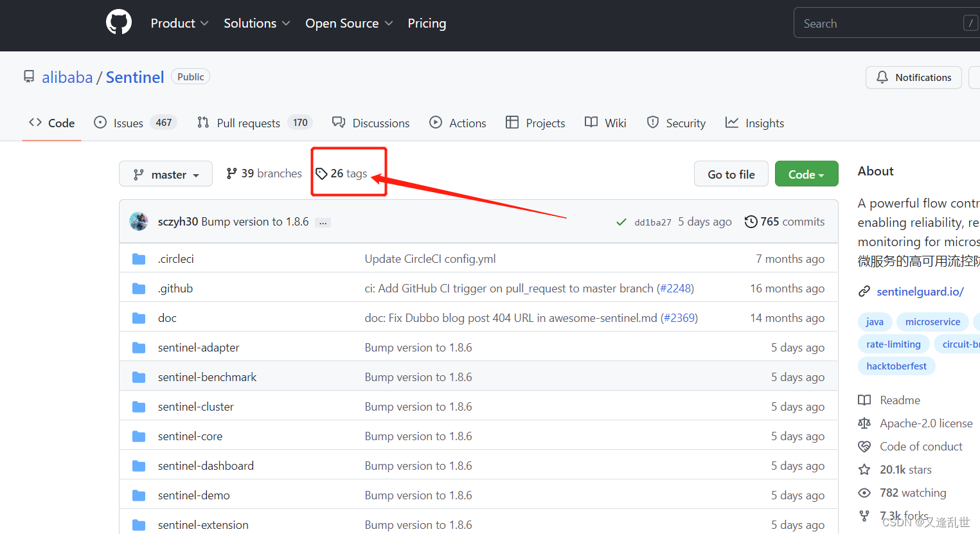Click the Notifications button
The width and height of the screenshot is (980, 534).
914,77
